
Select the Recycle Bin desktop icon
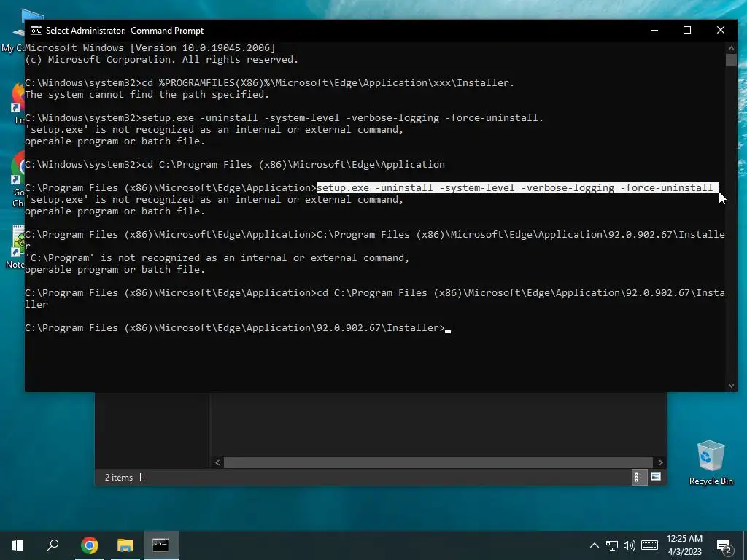coord(711,463)
